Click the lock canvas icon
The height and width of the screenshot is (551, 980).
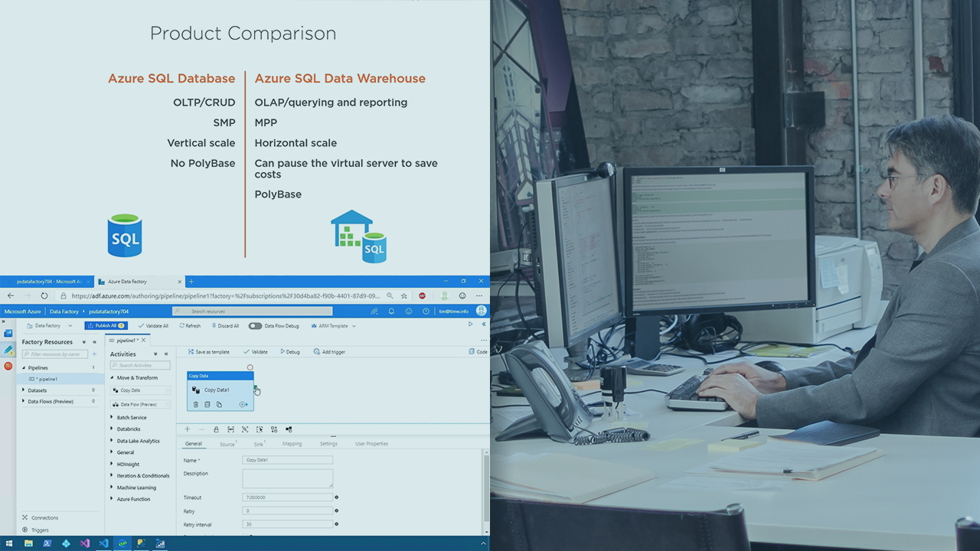point(217,429)
